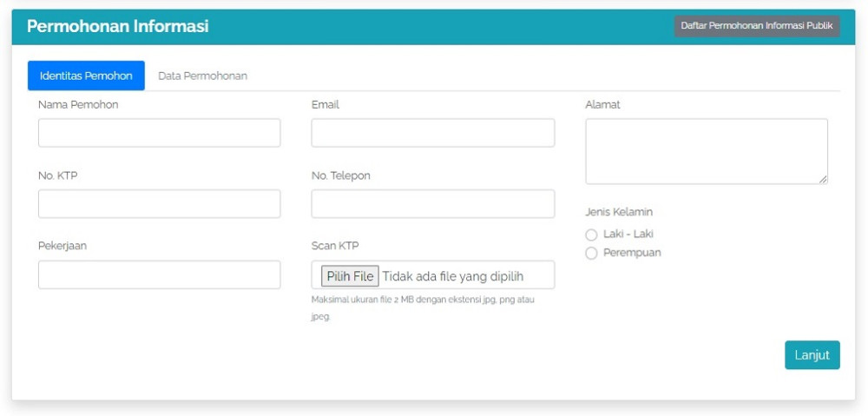
Task: Select the No. Telepon field
Action: tap(432, 204)
